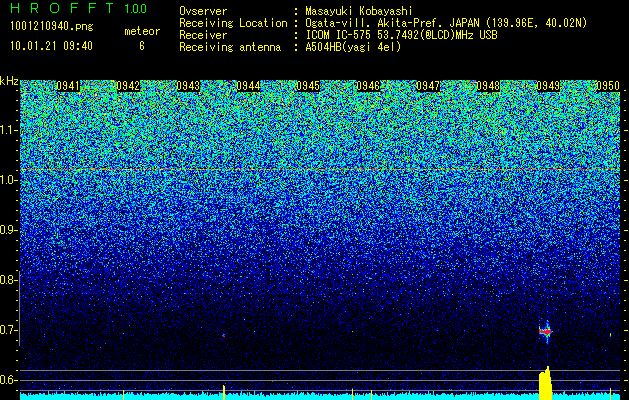Click the Receiving Location label
This screenshot has width=629, height=400.
(x=233, y=23)
